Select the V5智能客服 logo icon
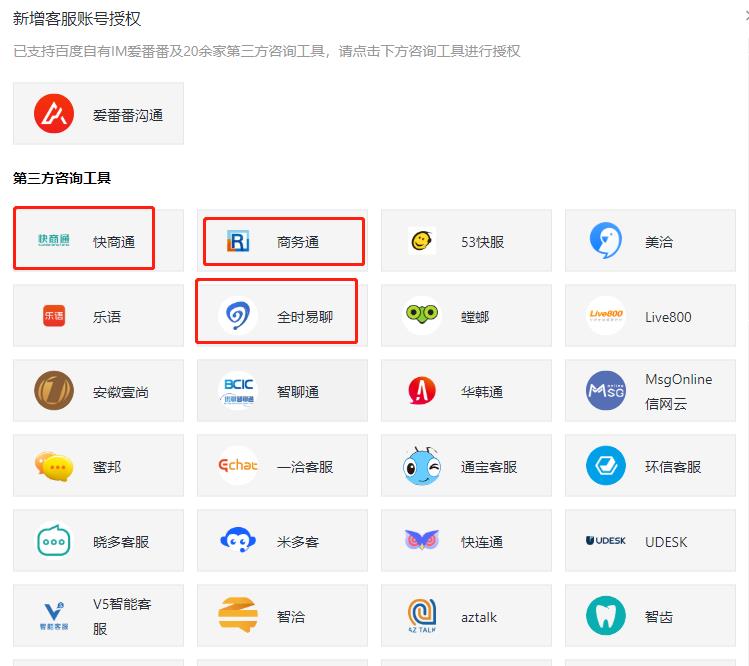749x666 pixels. pyautogui.click(x=54, y=615)
